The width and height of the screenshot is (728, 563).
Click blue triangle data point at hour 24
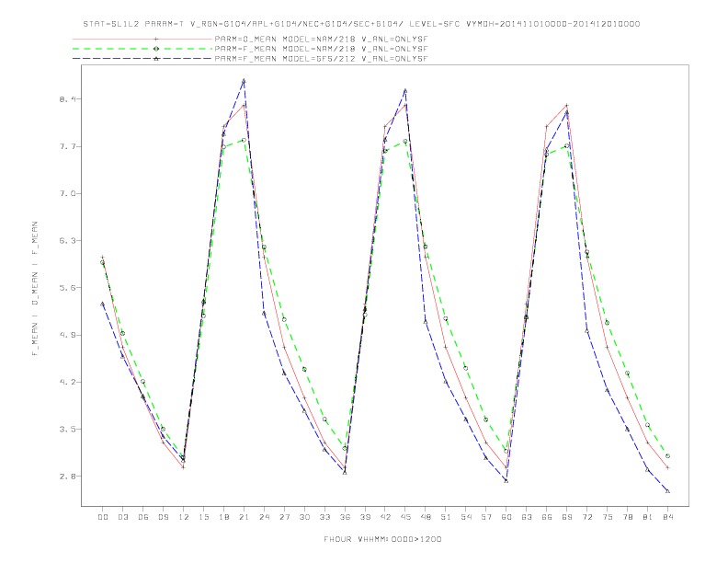(264, 314)
